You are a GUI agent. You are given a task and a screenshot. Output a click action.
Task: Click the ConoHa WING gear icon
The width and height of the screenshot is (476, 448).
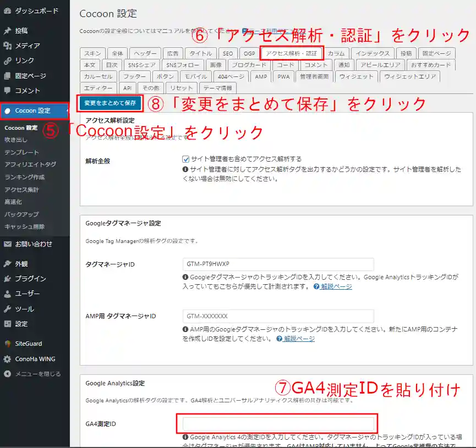click(x=8, y=359)
